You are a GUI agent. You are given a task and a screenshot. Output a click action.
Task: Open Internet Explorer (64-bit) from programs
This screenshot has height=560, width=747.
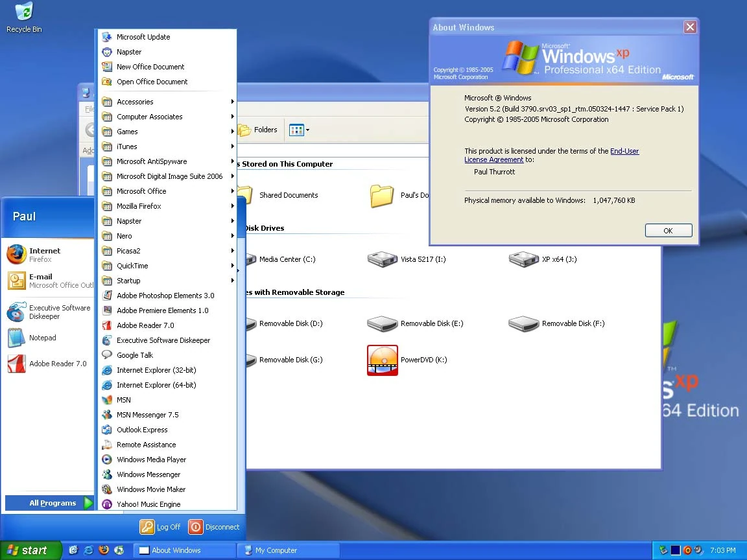click(x=156, y=385)
